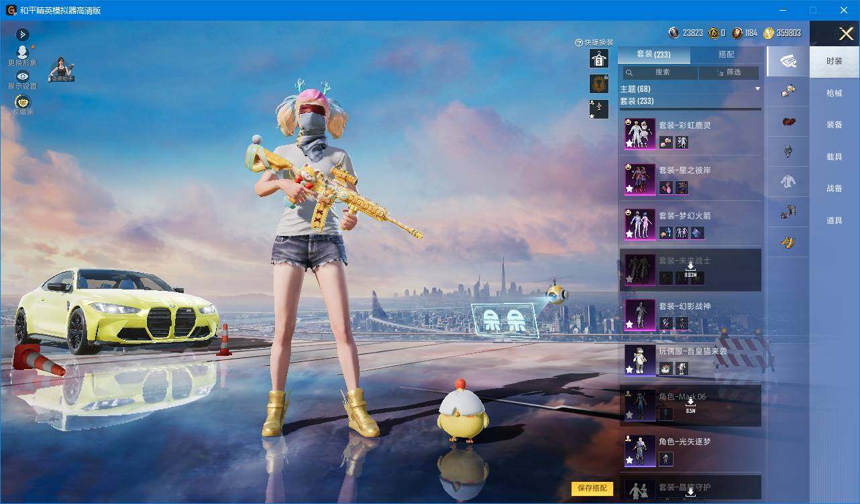Download the 套装-未来战士 outfit (8.63M)
The height and width of the screenshot is (504, 860).
pos(690,270)
